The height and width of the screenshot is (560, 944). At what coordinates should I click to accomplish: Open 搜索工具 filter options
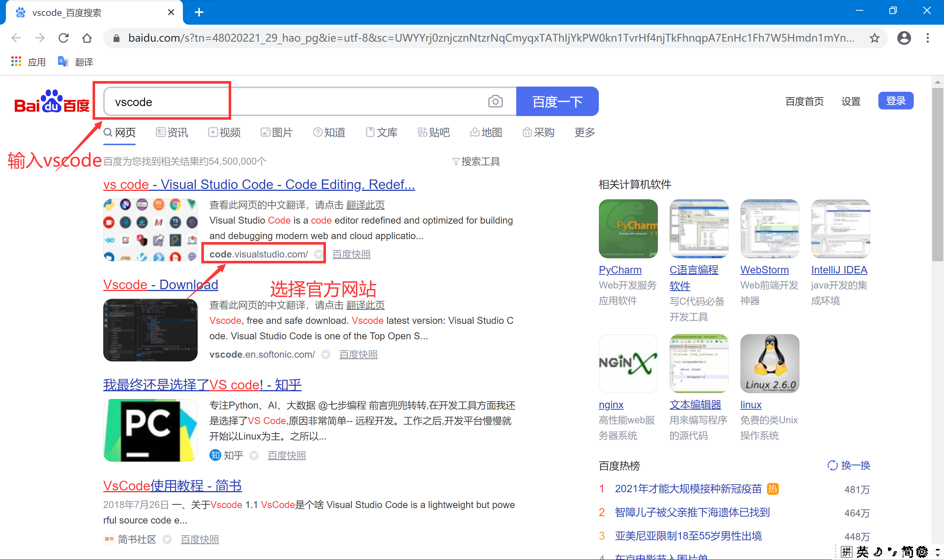[476, 161]
